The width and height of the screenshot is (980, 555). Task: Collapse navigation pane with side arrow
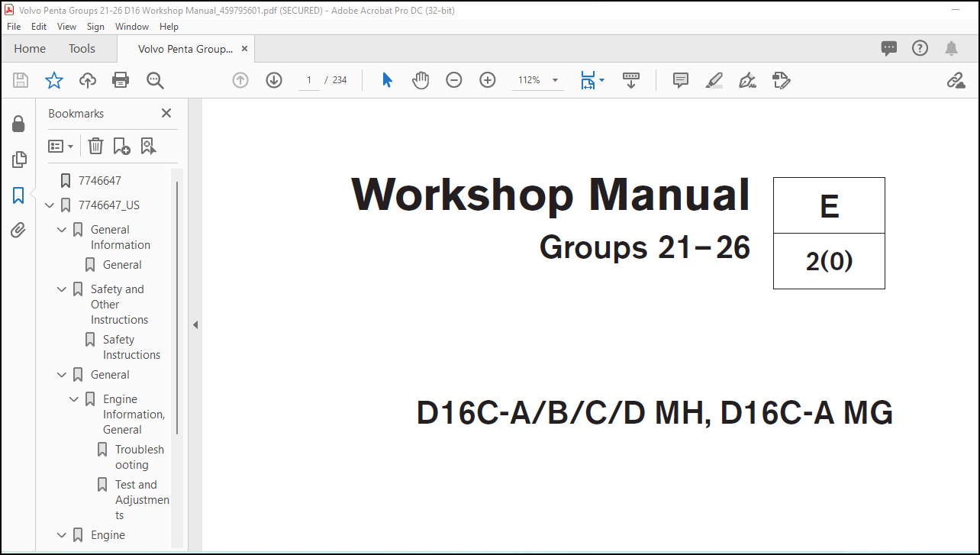pos(195,324)
